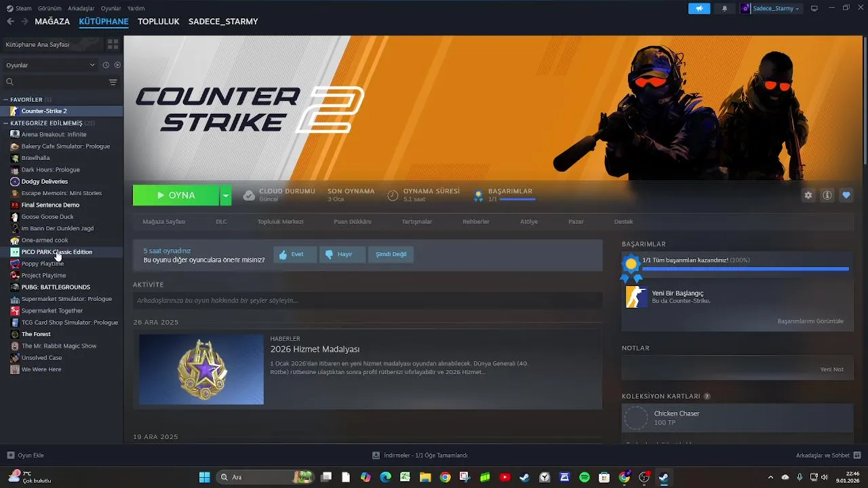Open the Rehberler tab
868x488 pixels.
(476, 222)
